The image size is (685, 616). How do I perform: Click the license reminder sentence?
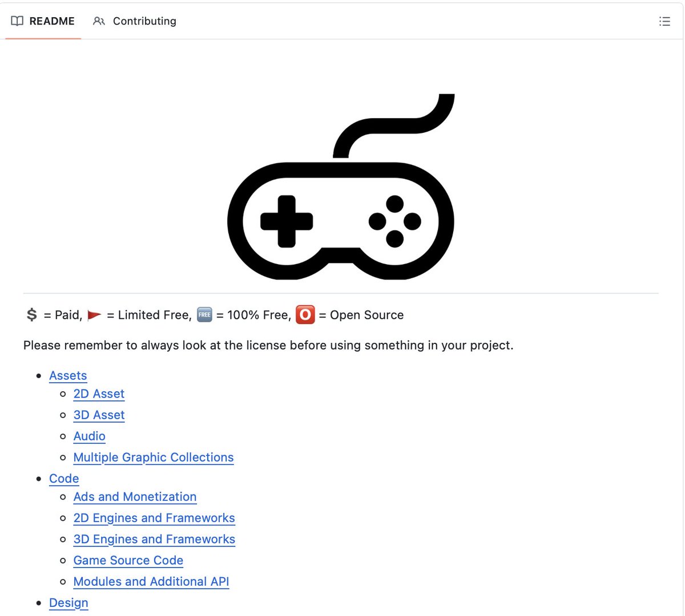pos(268,345)
